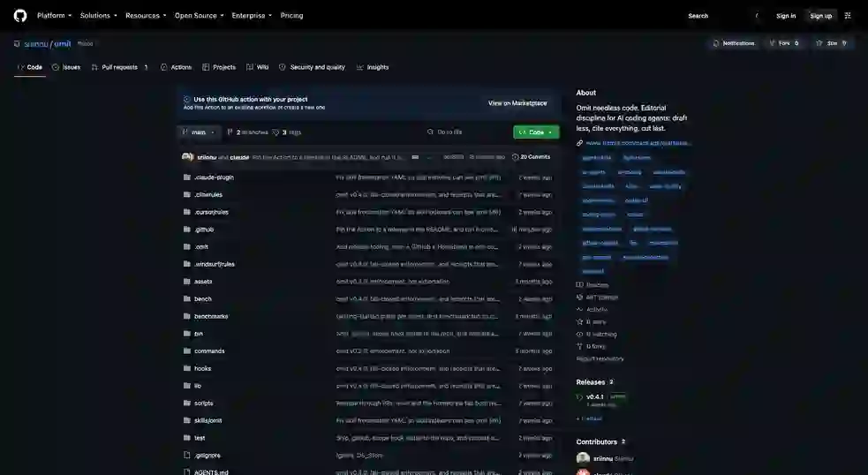Open the v0.4.1 release link
The height and width of the screenshot is (475, 868).
pyautogui.click(x=595, y=397)
